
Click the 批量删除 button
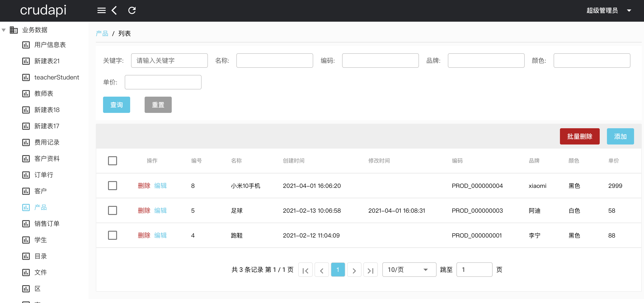(580, 136)
